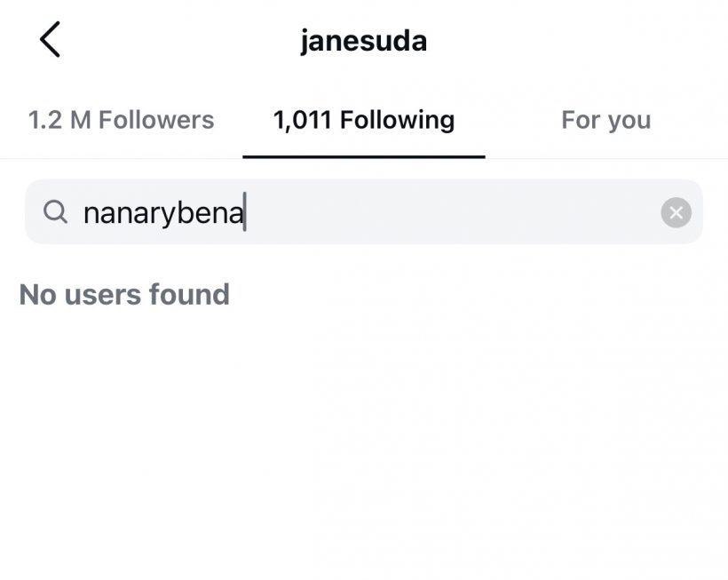Switch to the 1.2 M Followers tab
The width and height of the screenshot is (728, 580).
(122, 120)
